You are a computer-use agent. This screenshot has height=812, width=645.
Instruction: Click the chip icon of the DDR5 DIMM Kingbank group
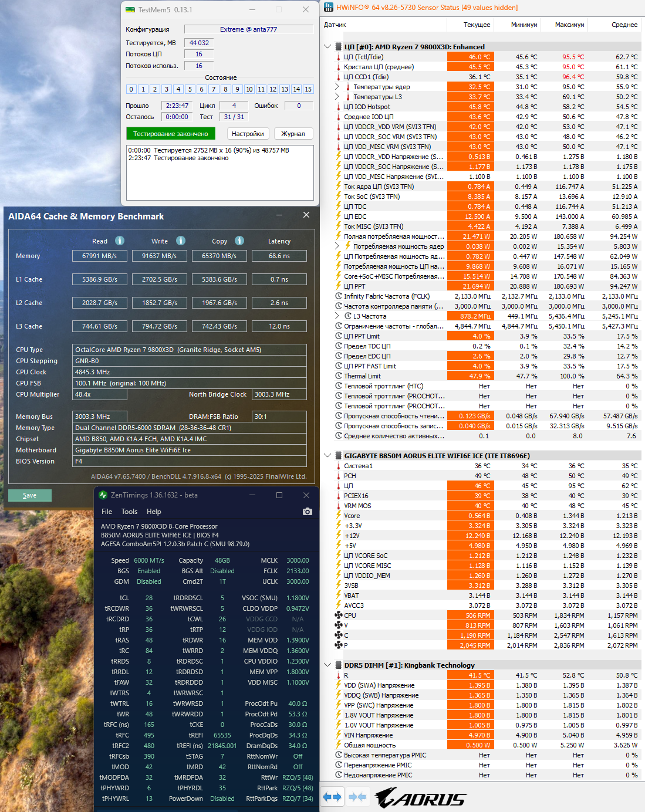339,665
